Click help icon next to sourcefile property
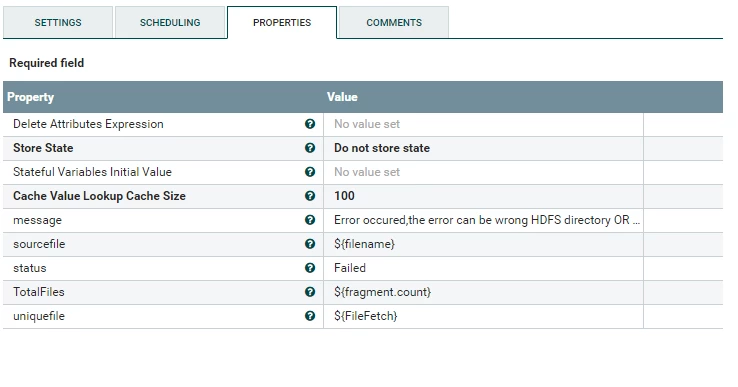 pyautogui.click(x=310, y=244)
